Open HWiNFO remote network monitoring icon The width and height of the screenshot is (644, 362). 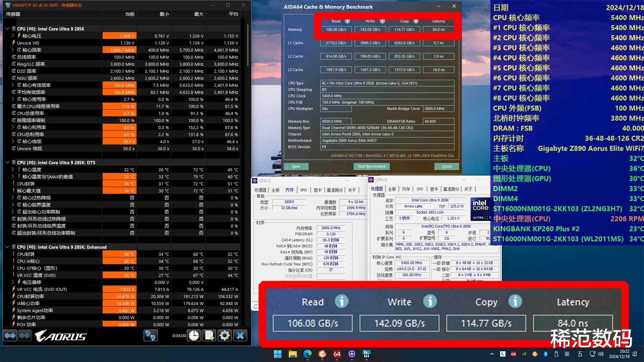[x=151, y=336]
